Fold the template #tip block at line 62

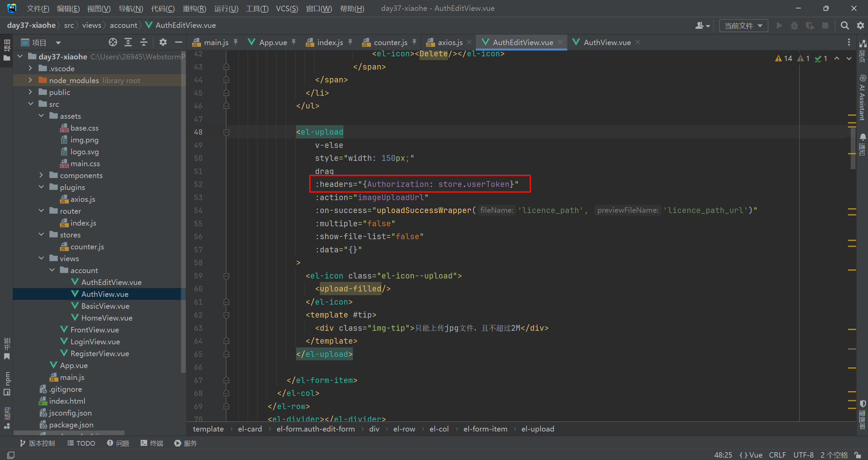coord(226,315)
